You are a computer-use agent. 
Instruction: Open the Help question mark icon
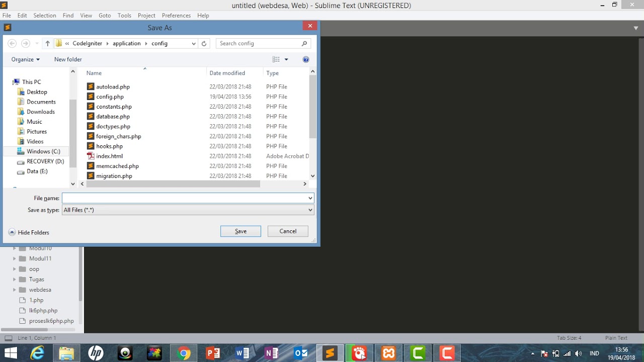click(306, 59)
